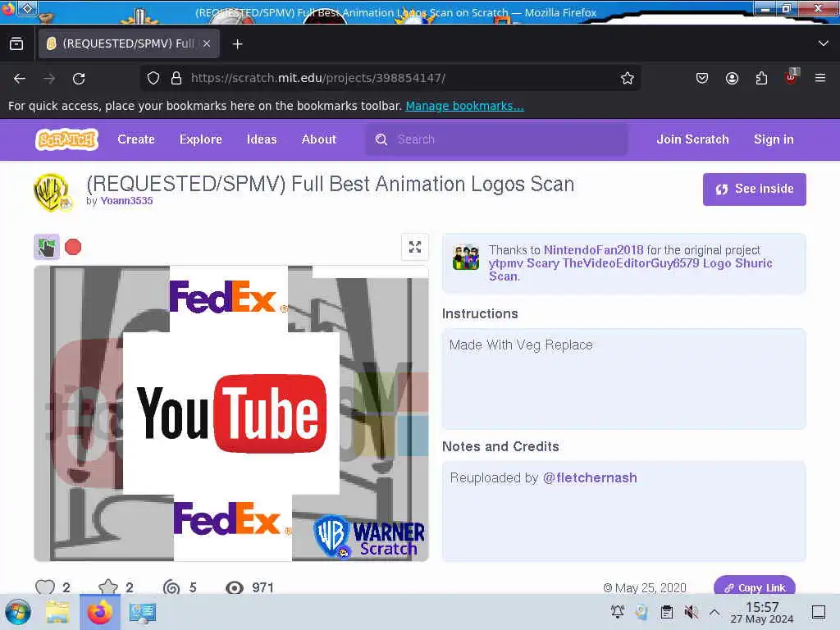The height and width of the screenshot is (630, 840).
Task: Click the search magnifier icon
Action: pyautogui.click(x=381, y=139)
